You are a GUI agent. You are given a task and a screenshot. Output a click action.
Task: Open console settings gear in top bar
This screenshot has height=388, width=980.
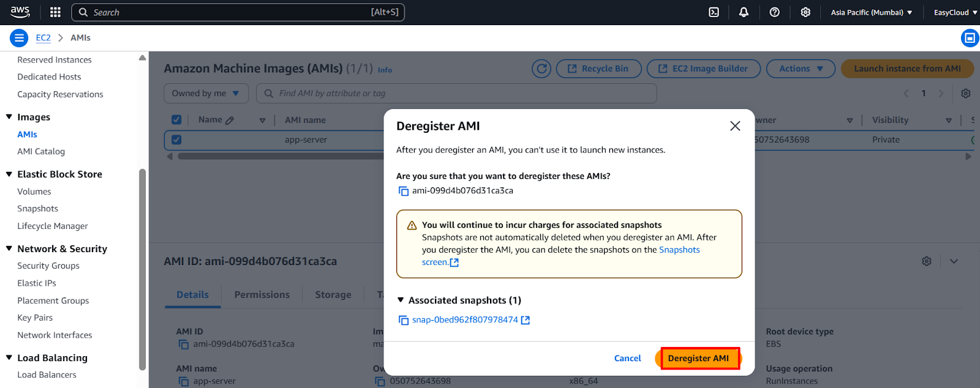805,12
